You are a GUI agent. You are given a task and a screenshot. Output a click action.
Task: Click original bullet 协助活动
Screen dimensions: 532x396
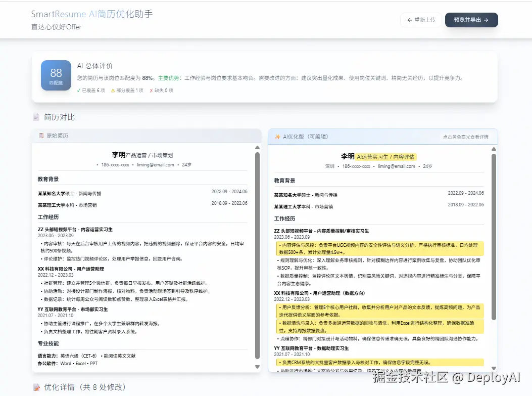click(x=126, y=291)
